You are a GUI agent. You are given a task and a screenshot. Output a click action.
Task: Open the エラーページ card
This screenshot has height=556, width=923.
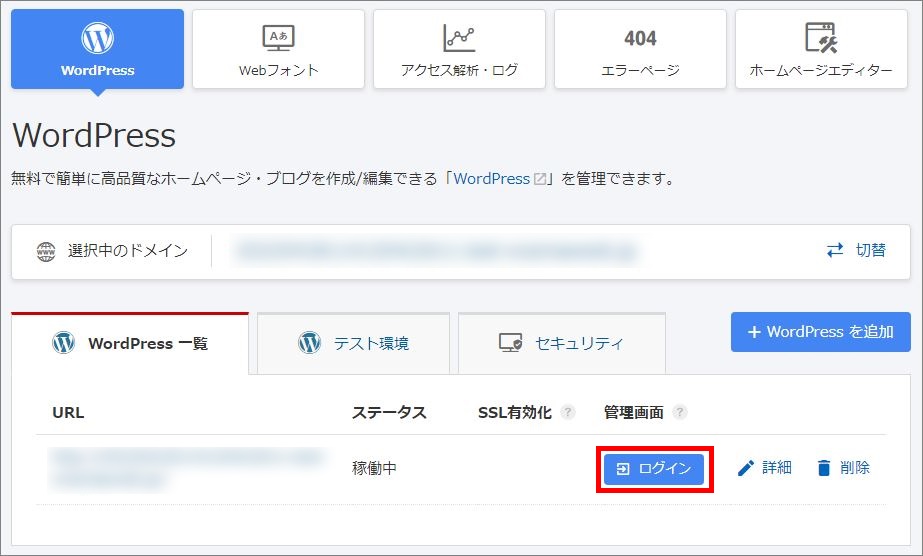[x=640, y=49]
